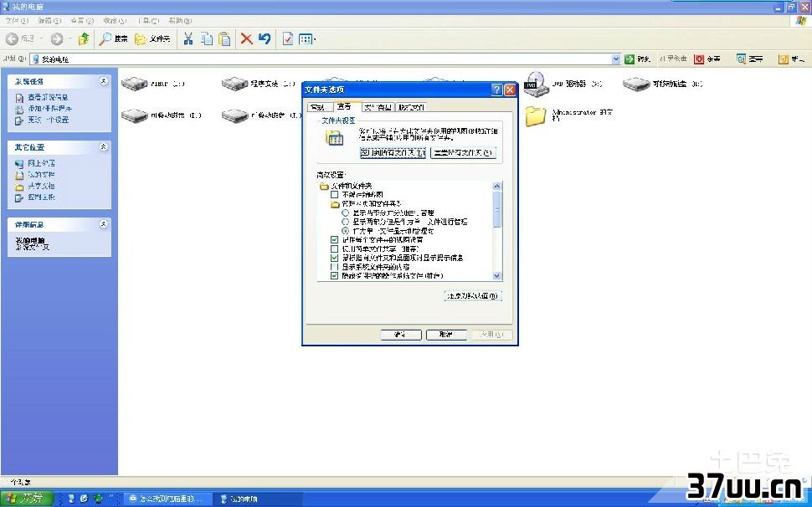This screenshot has width=812, height=507.
Task: Collapse the System Tasks panel chevron
Action: pyautogui.click(x=104, y=80)
